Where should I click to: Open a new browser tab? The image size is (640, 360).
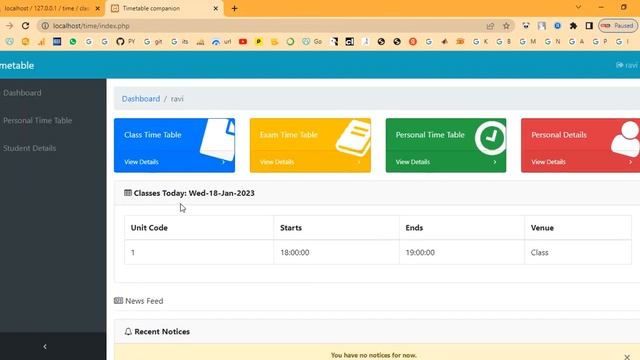234,8
